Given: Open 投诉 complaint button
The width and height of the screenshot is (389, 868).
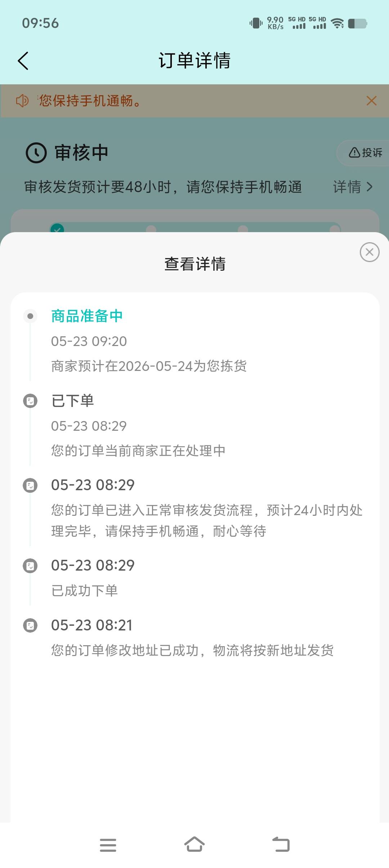Looking at the screenshot, I should click(x=365, y=152).
